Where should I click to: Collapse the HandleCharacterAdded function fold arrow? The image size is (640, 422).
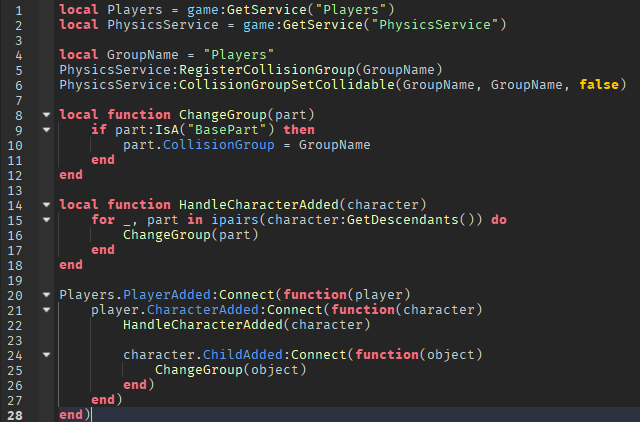pyautogui.click(x=47, y=205)
